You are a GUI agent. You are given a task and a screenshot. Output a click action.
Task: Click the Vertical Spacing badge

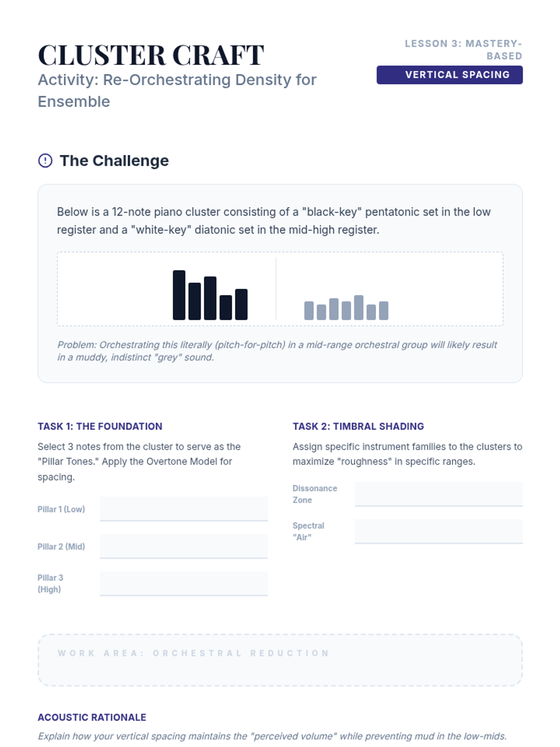click(449, 75)
